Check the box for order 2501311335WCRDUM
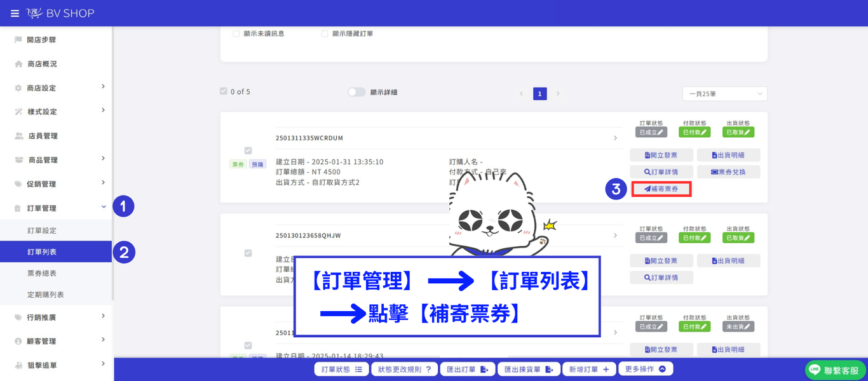This screenshot has width=868, height=381. (248, 150)
